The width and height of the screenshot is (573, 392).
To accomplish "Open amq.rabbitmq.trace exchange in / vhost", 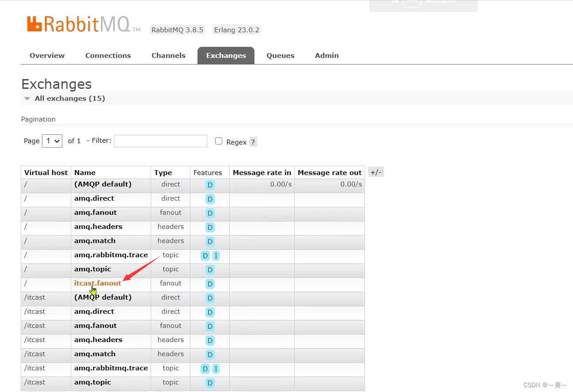I will coord(111,255).
